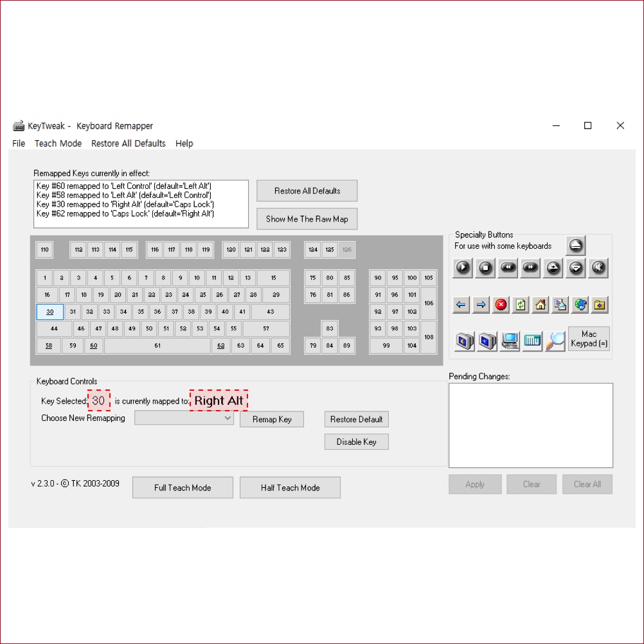Image resolution: width=644 pixels, height=644 pixels.
Task: Open the Teach Mode menu
Action: pyautogui.click(x=58, y=143)
